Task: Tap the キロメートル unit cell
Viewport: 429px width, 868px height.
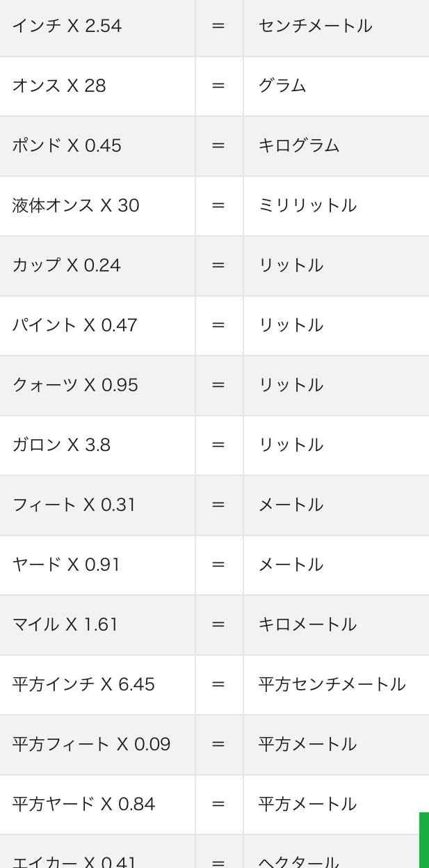Action: [x=337, y=625]
